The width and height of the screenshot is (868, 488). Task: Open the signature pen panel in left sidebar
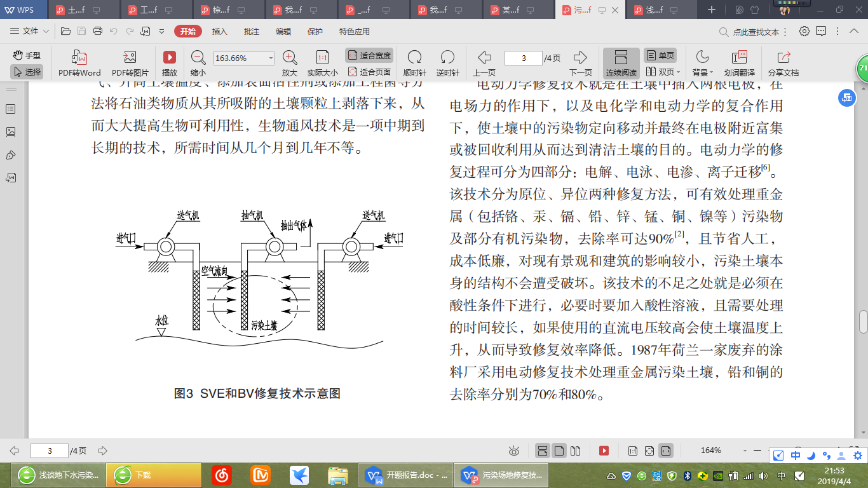click(11, 155)
